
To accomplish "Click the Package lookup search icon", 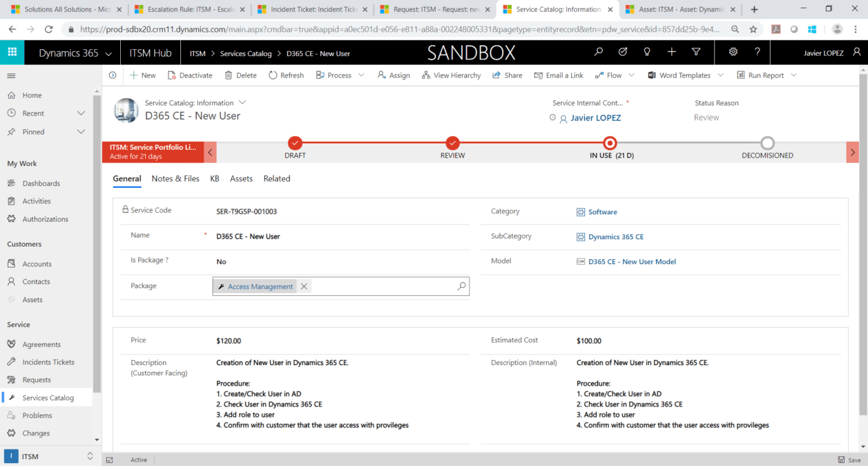I will point(462,286).
